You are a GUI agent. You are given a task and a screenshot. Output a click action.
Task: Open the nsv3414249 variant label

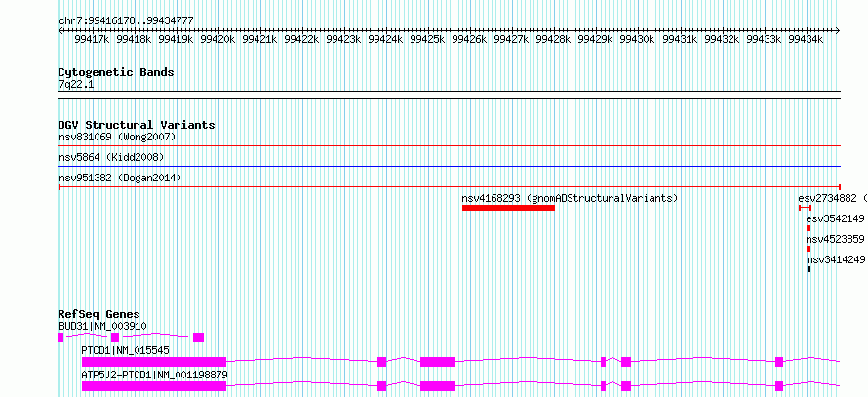(836, 259)
